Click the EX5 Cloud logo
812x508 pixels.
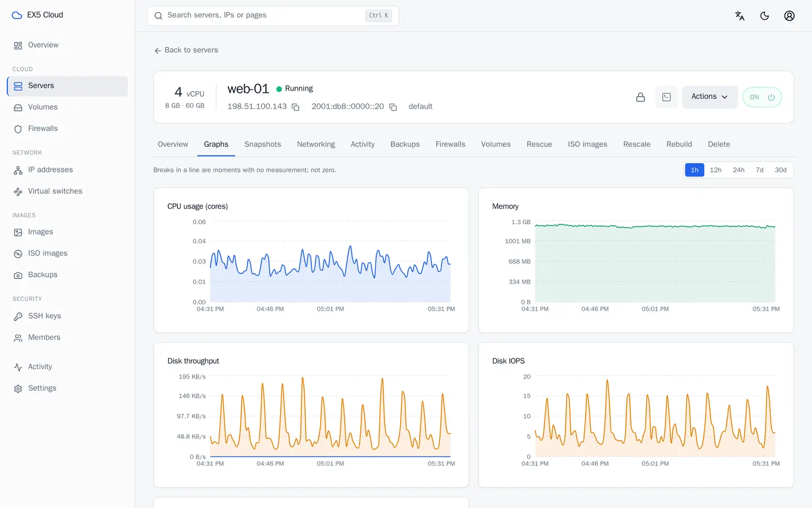tap(38, 15)
